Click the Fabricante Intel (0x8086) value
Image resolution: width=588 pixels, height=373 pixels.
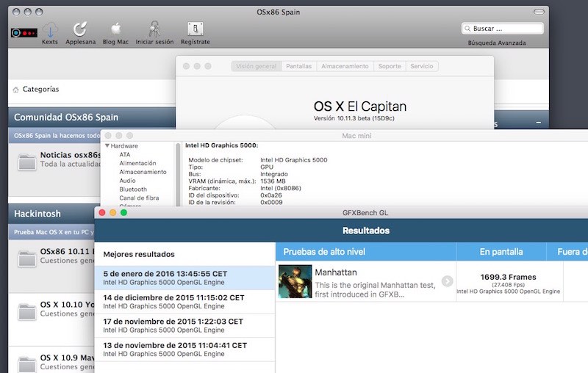click(x=281, y=188)
